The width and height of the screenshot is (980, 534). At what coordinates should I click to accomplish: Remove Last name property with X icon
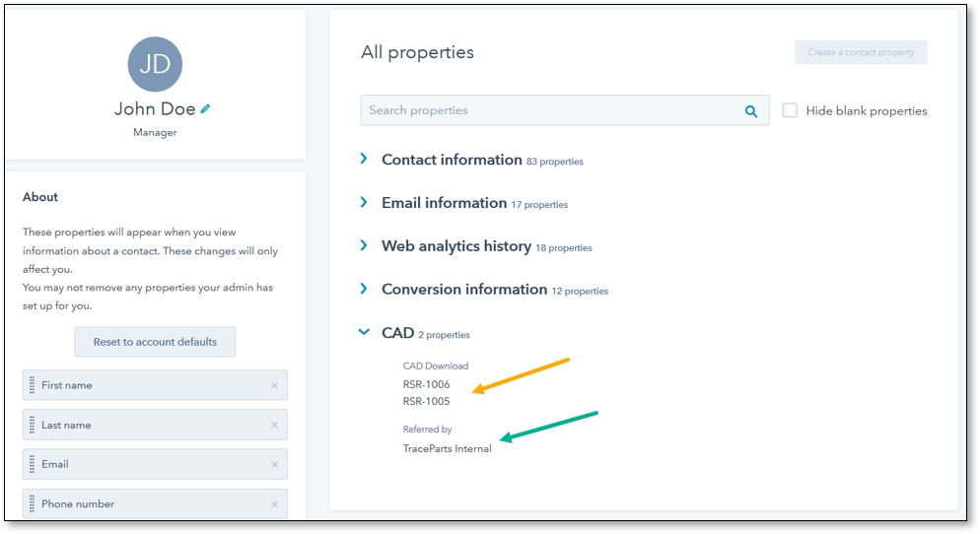point(274,425)
